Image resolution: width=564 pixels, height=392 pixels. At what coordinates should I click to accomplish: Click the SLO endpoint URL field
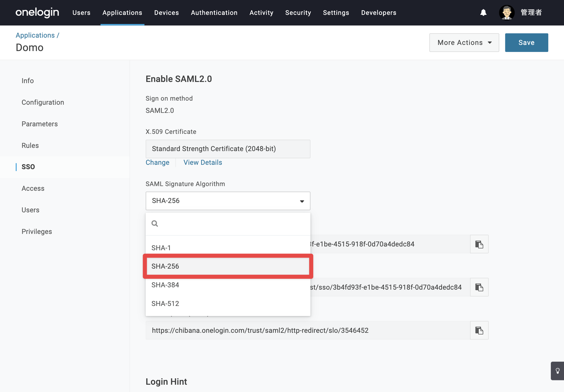[308, 330]
